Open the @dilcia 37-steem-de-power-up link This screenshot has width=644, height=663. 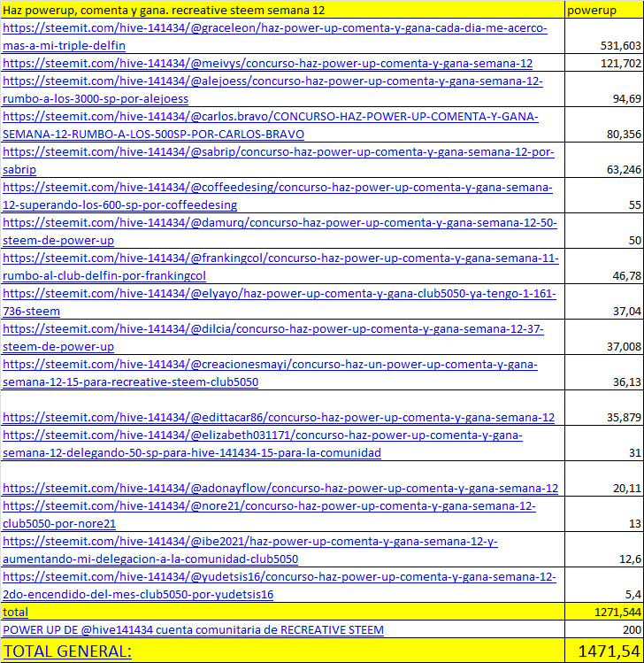273,338
